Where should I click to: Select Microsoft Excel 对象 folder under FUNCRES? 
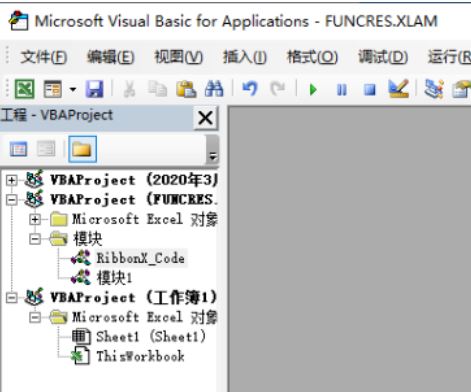(x=145, y=219)
